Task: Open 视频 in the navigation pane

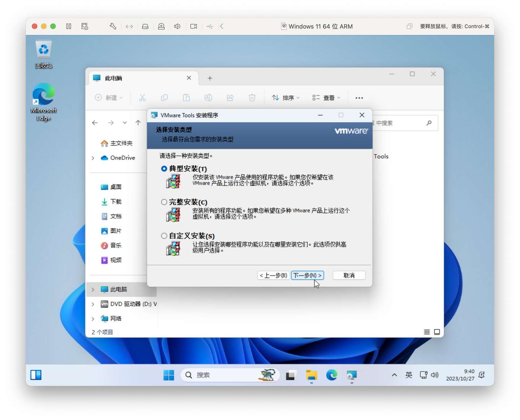Action: click(111, 260)
